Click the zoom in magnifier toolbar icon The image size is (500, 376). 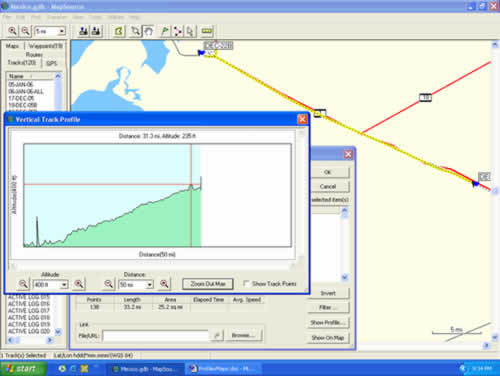click(12, 31)
